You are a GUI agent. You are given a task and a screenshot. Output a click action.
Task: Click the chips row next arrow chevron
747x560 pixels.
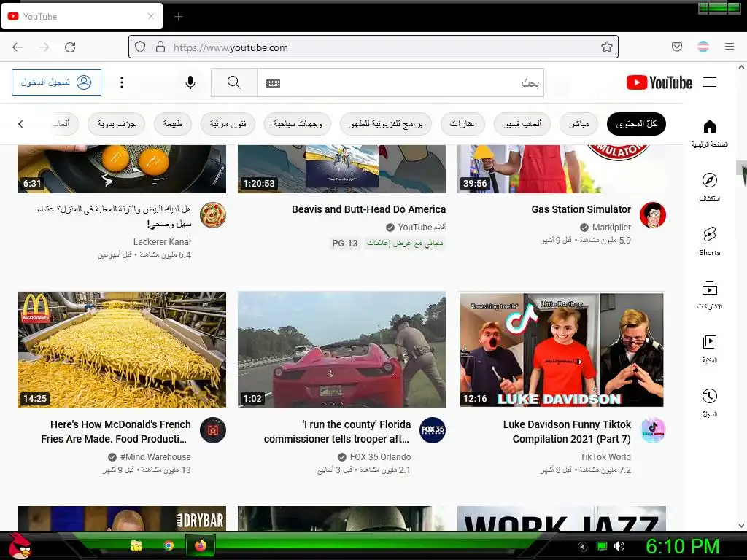point(20,124)
